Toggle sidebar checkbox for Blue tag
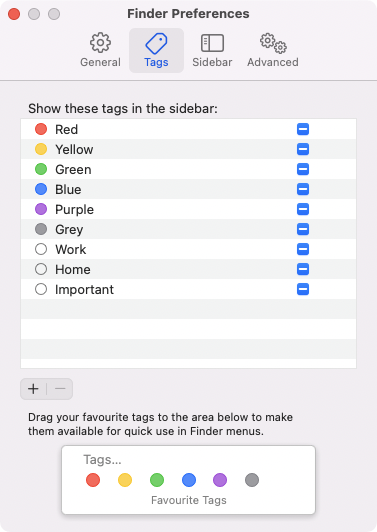 click(x=303, y=189)
